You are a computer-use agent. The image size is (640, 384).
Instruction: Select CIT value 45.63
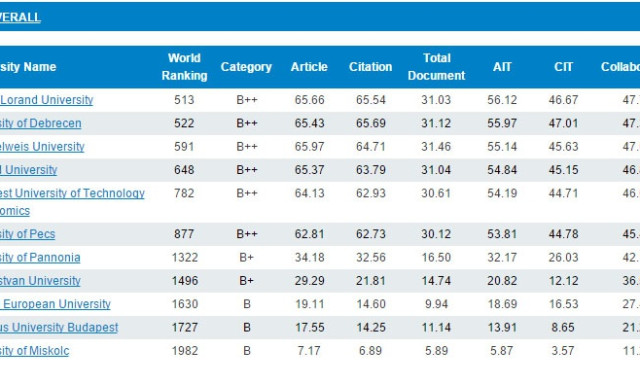coord(563,146)
